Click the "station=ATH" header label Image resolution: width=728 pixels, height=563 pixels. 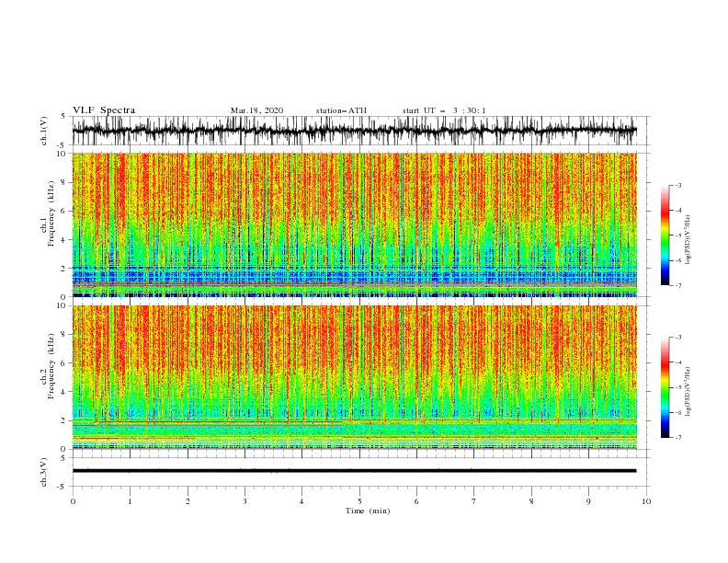pyautogui.click(x=341, y=110)
